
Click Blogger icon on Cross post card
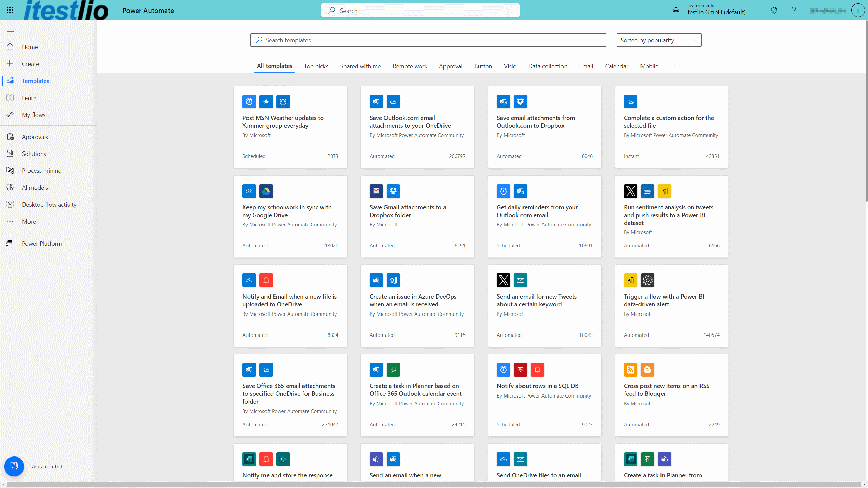click(x=648, y=370)
